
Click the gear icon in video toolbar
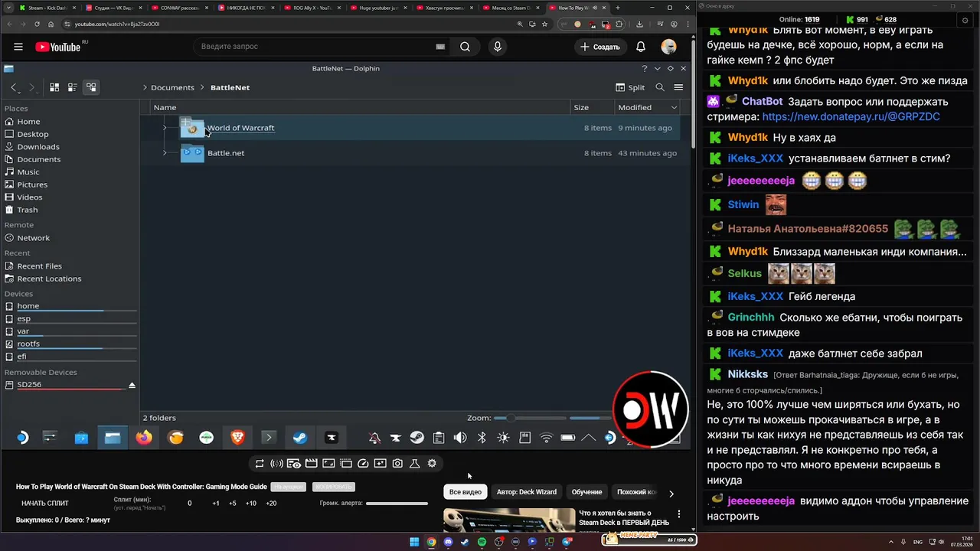coord(432,463)
